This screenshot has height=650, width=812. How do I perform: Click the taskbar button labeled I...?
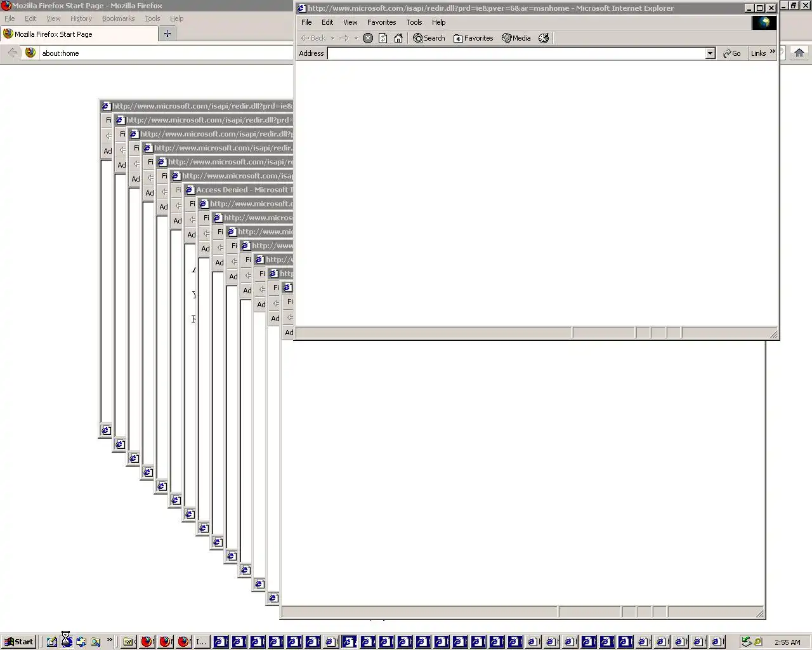coord(200,642)
